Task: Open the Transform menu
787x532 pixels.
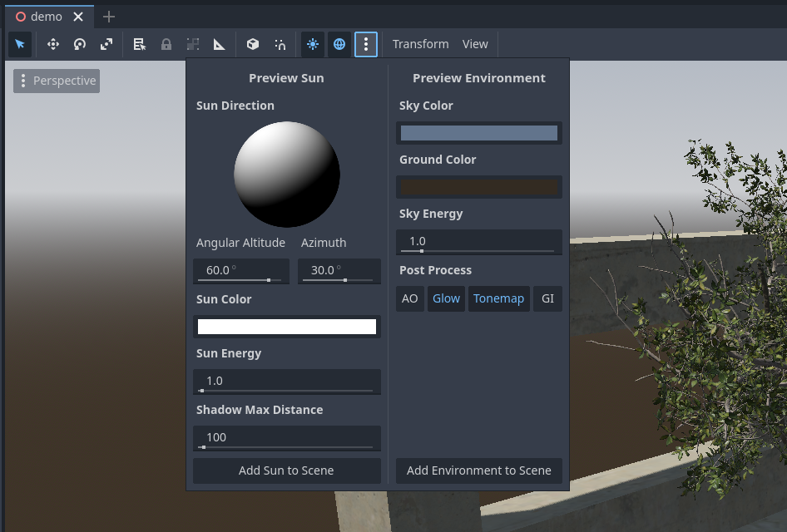Action: (x=420, y=44)
